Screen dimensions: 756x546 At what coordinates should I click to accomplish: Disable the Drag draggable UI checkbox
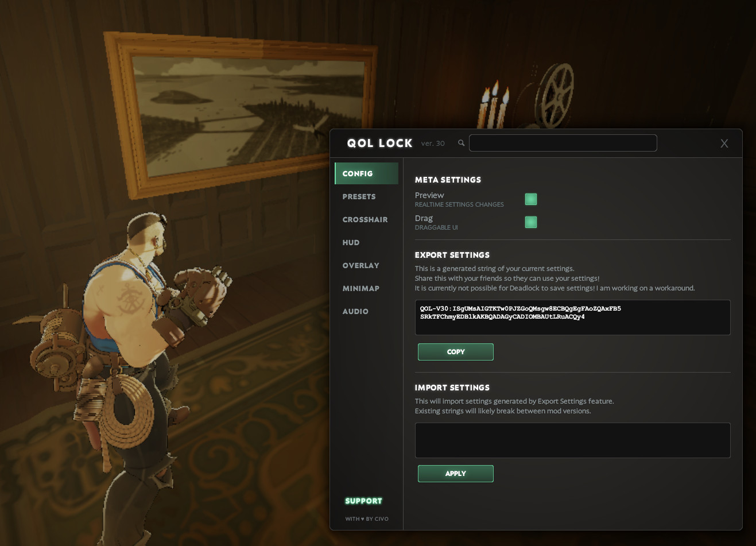(531, 222)
